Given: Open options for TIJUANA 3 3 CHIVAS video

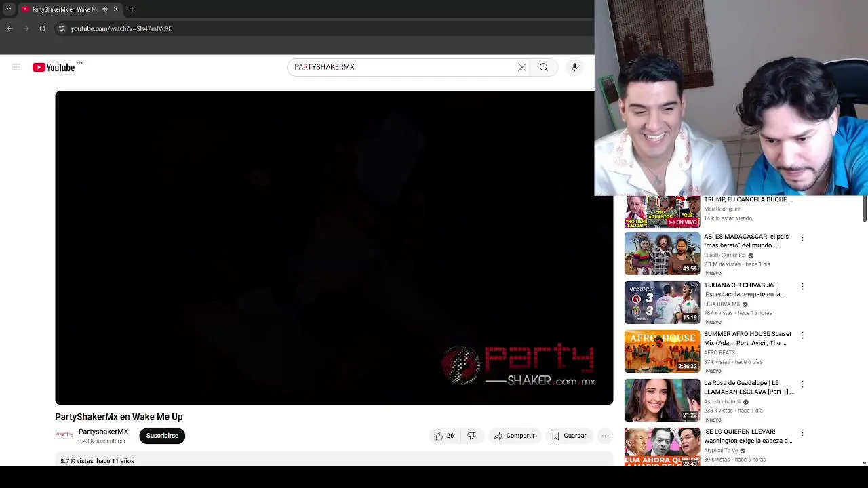Looking at the screenshot, I should (x=802, y=287).
